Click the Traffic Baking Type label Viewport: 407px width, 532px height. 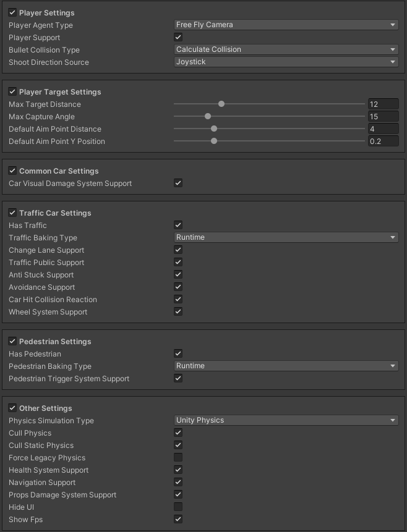(x=43, y=237)
